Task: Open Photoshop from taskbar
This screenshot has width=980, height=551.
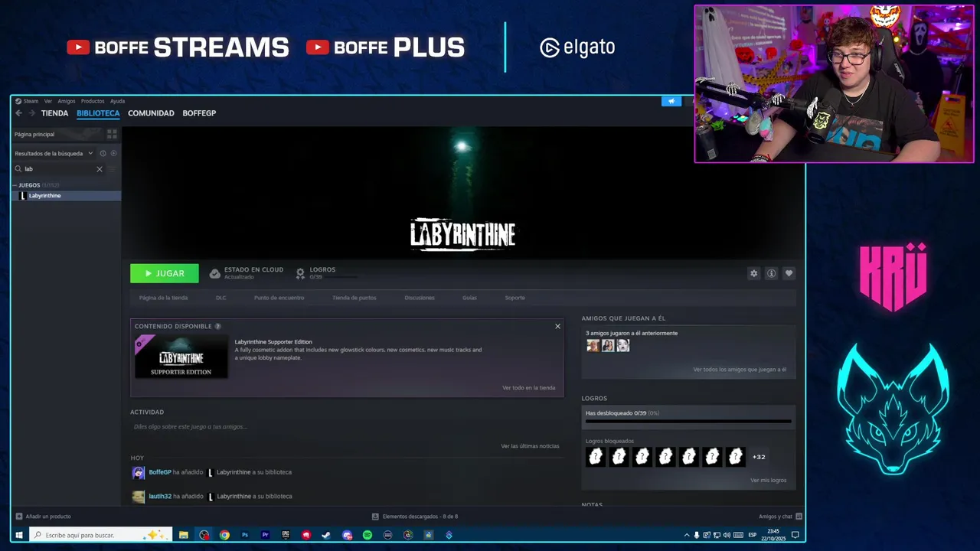Action: (245, 535)
